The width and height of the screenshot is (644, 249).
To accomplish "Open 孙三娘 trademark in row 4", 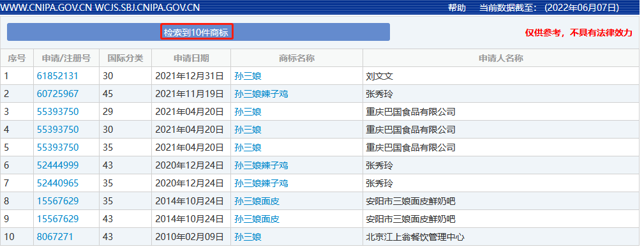I will click(x=248, y=130).
